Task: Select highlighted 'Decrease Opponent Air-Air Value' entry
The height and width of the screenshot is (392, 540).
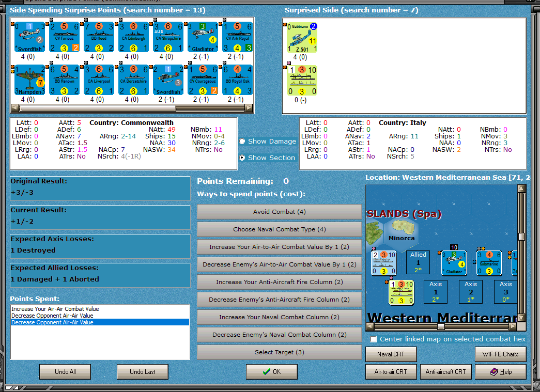Action: (100, 322)
